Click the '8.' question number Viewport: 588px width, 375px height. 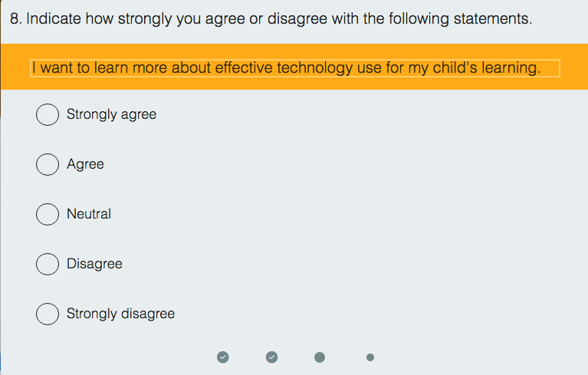[16, 18]
